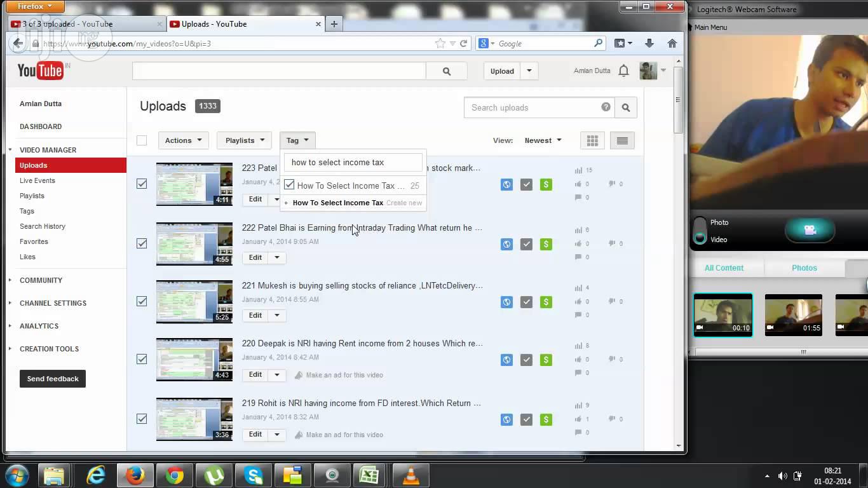Open Search History in sidebar
This screenshot has width=868, height=488.
click(x=43, y=226)
